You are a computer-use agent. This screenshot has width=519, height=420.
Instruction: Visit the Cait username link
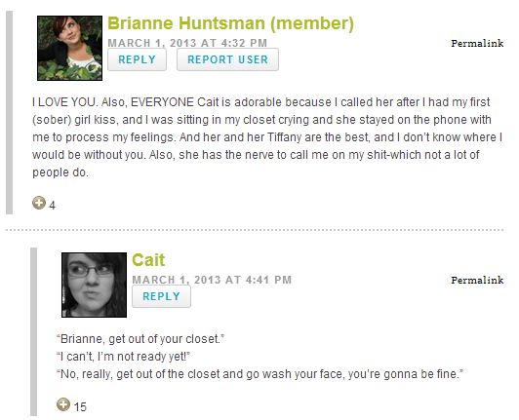tap(148, 260)
